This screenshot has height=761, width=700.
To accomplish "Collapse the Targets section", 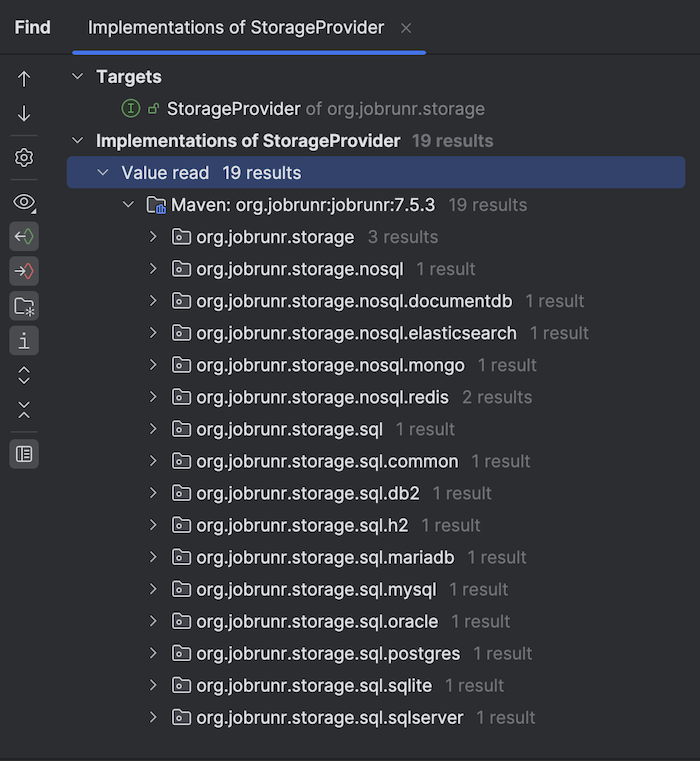I will coord(78,77).
